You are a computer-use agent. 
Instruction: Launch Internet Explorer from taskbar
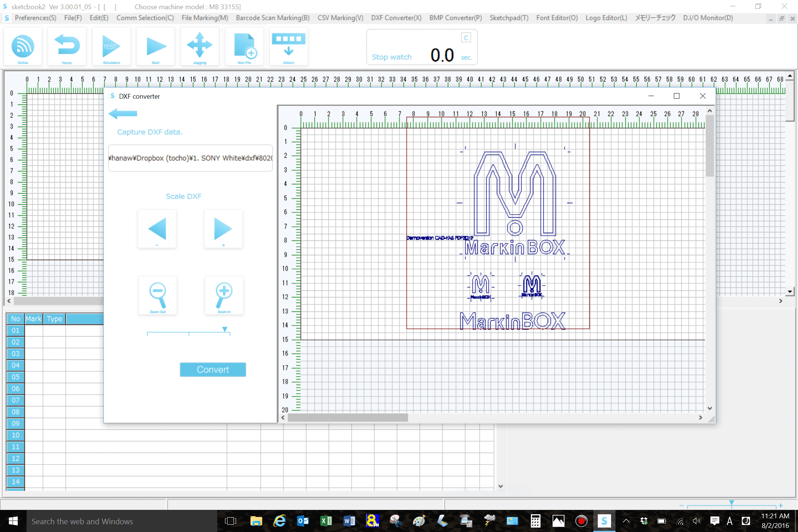[280, 521]
